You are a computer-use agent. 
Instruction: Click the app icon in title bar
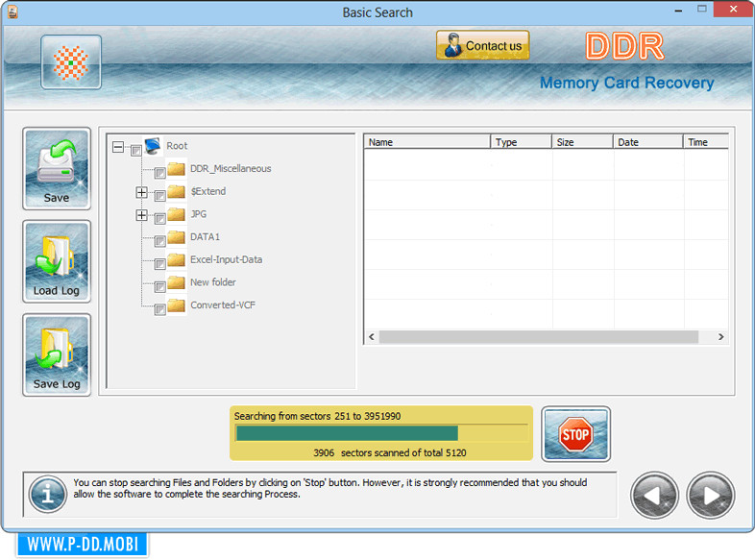click(13, 12)
